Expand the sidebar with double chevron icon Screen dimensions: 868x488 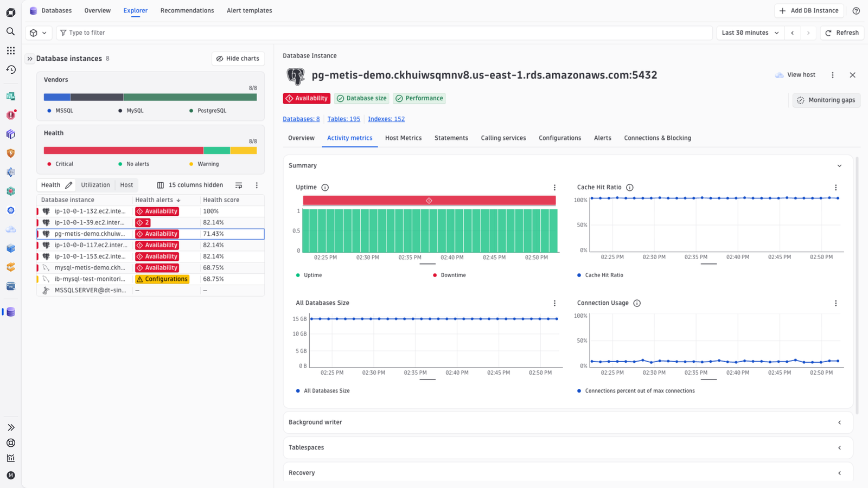10,428
